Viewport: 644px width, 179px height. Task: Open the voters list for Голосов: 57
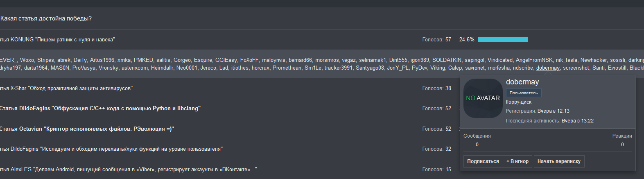coord(436,40)
